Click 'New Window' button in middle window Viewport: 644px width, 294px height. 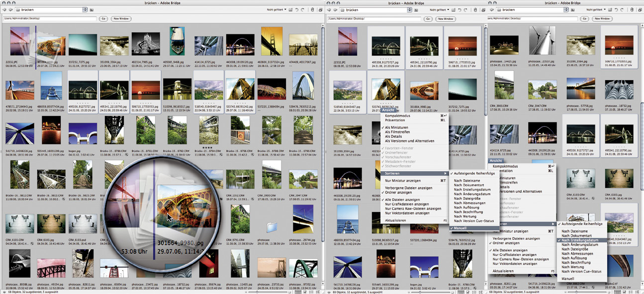pos(445,18)
